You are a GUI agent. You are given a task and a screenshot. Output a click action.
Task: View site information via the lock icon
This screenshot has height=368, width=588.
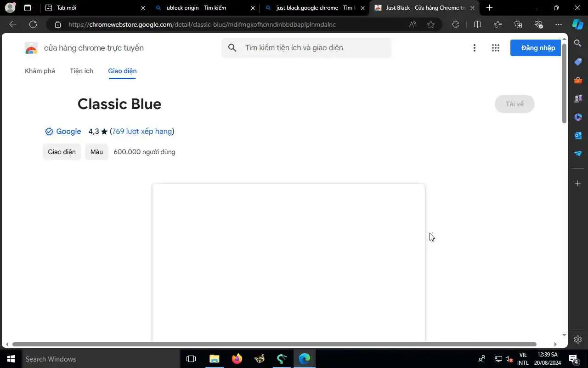click(57, 24)
